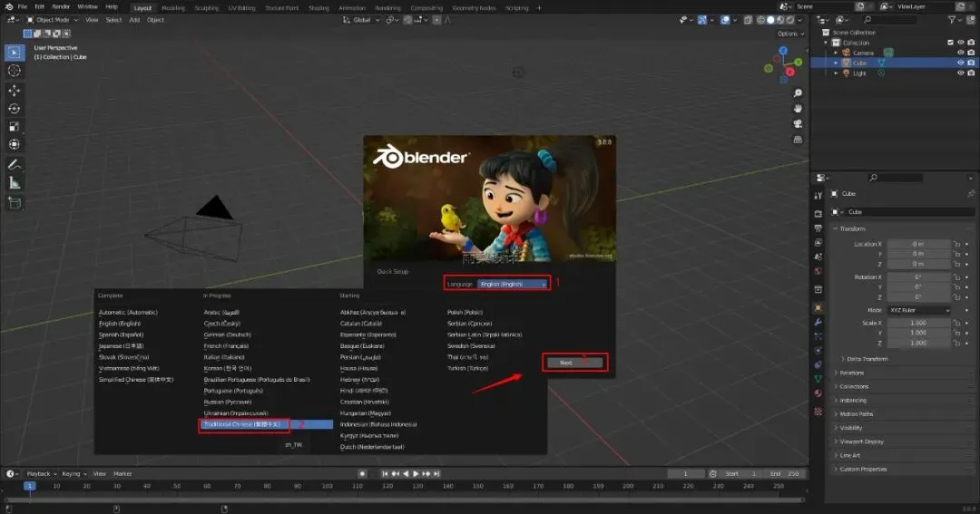Open the Modifier wrench properties tab

(x=818, y=322)
